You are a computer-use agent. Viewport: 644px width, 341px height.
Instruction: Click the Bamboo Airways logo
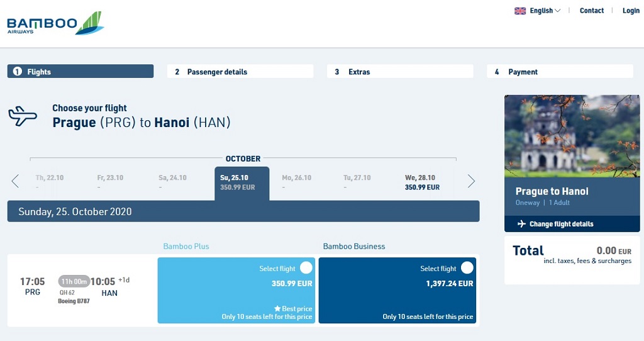pyautogui.click(x=55, y=23)
